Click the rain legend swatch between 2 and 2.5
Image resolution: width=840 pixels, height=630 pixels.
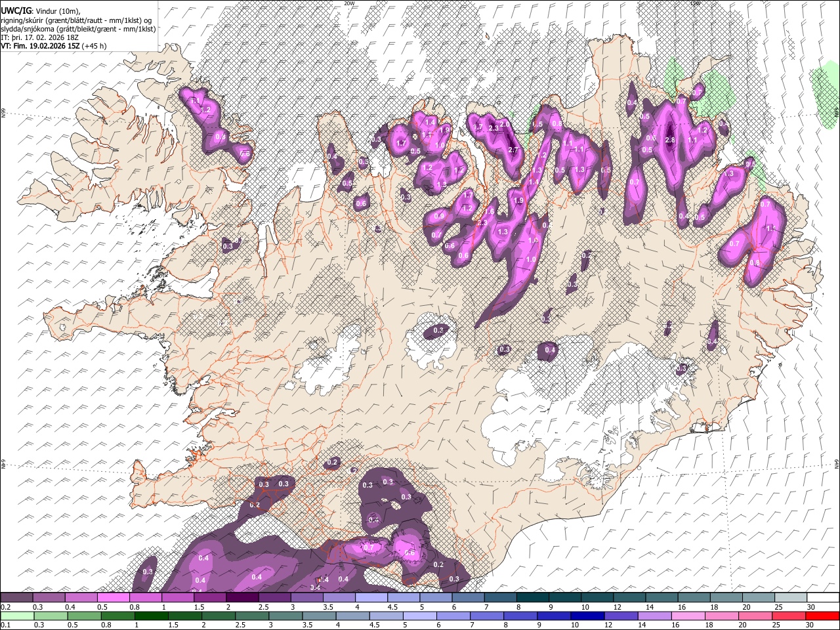pyautogui.click(x=218, y=616)
